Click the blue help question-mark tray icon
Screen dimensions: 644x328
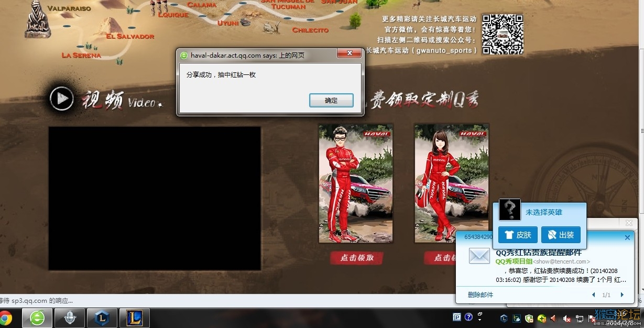[468, 317]
